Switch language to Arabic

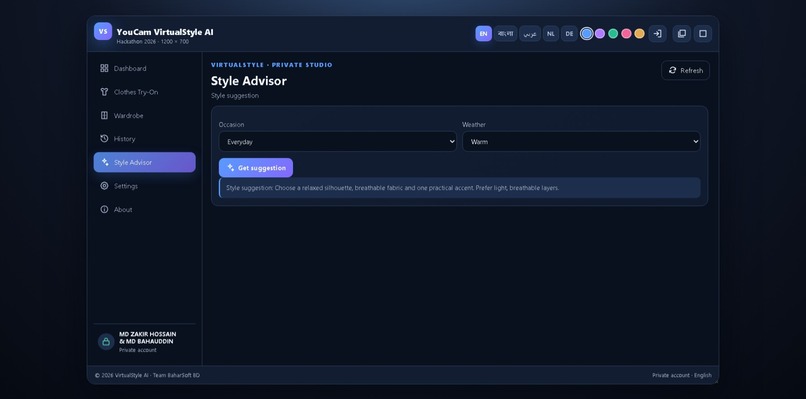click(x=530, y=34)
